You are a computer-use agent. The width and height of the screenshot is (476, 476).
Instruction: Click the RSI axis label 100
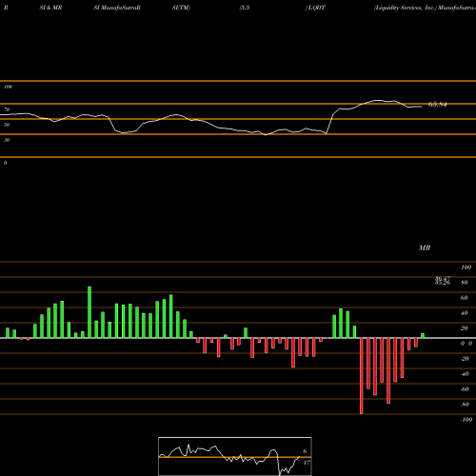(8, 87)
